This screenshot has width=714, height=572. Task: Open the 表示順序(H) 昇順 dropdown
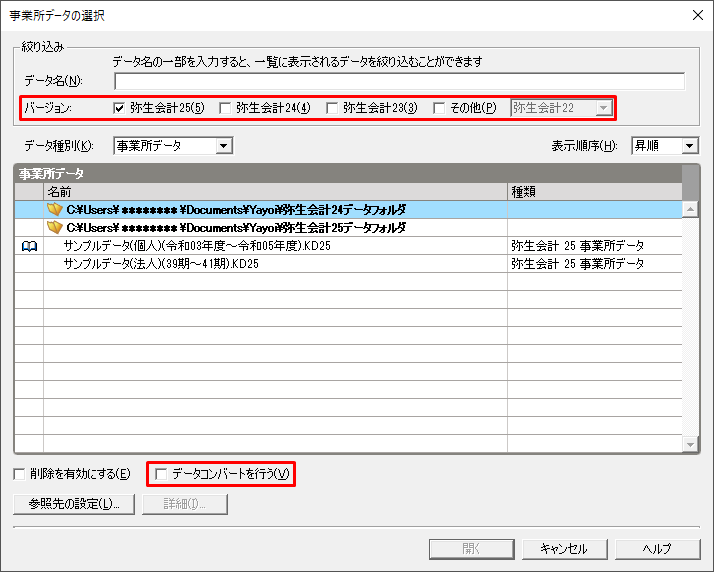click(665, 146)
